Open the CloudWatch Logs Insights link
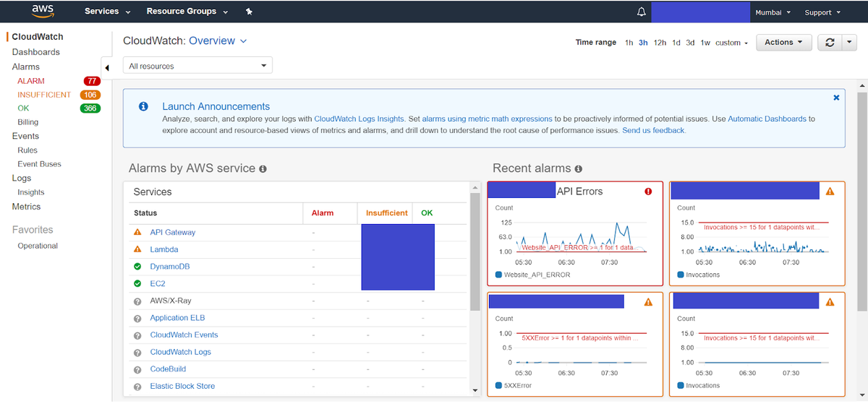Image resolution: width=868 pixels, height=404 pixels. (x=359, y=119)
